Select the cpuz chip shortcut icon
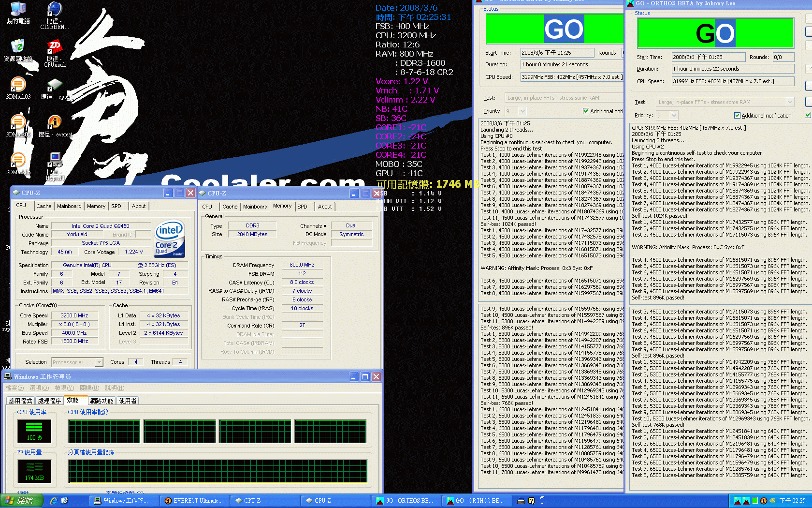This screenshot has width=812, height=508. pos(54,88)
